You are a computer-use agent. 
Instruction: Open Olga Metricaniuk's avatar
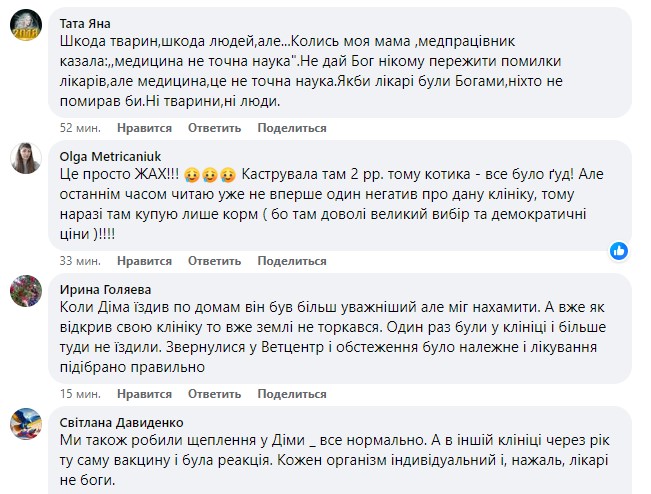pos(26,158)
